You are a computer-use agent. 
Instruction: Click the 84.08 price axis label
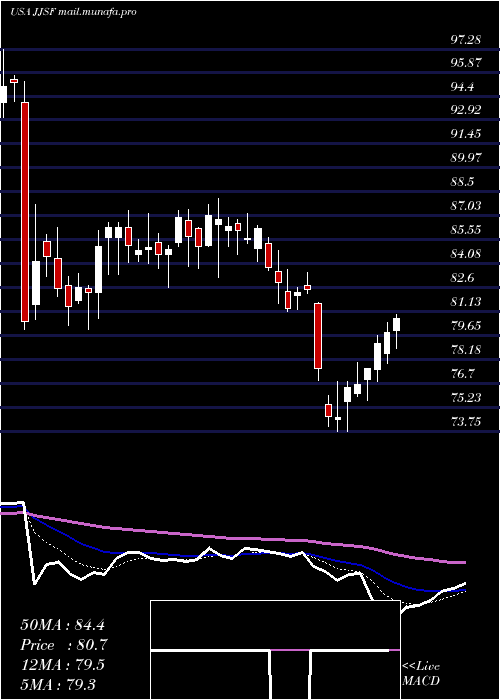click(x=466, y=254)
